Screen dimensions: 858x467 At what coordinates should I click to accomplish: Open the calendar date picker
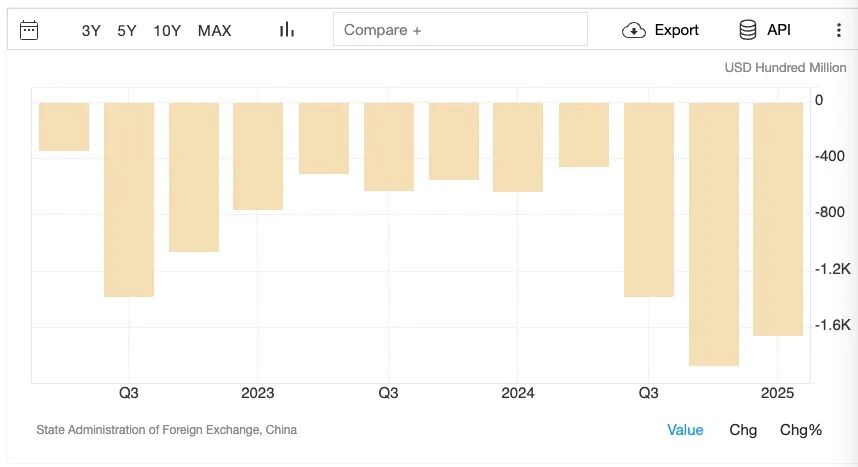[x=29, y=30]
